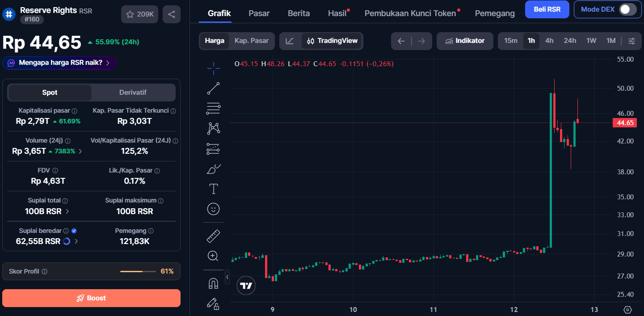Click the share icon button
The width and height of the screenshot is (644, 316).
(172, 14)
